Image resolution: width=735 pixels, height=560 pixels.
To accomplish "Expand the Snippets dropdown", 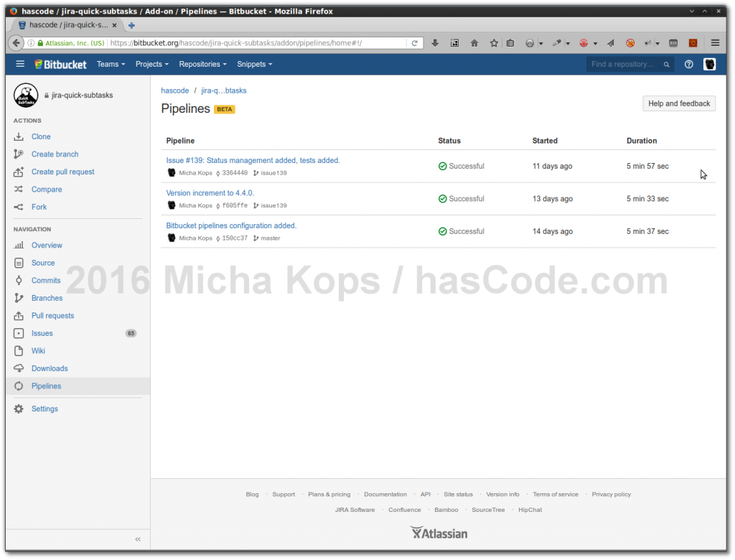I will tap(254, 64).
